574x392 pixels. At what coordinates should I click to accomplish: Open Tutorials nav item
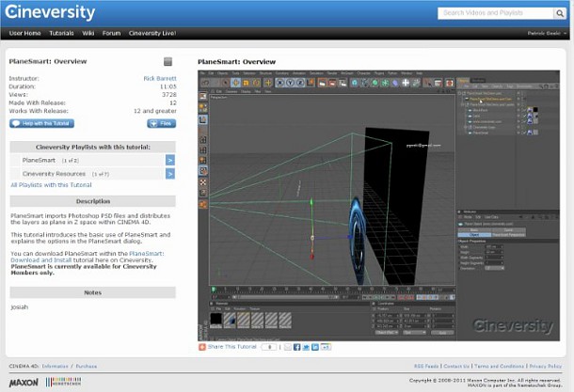pyautogui.click(x=61, y=33)
